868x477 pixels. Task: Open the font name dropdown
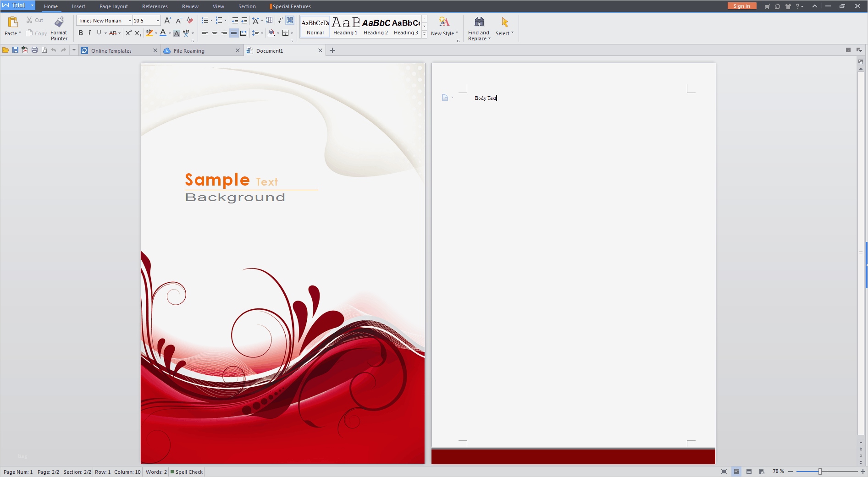pos(130,21)
